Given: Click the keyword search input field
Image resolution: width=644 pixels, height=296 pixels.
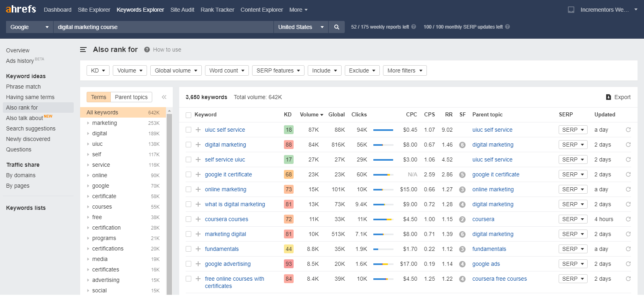Looking at the screenshot, I should coord(164,27).
